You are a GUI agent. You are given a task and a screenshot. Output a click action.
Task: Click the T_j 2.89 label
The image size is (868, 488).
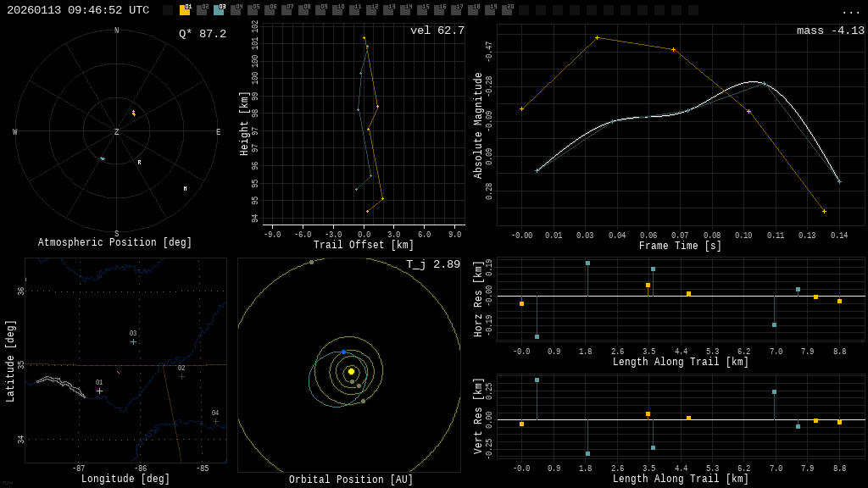(x=432, y=265)
